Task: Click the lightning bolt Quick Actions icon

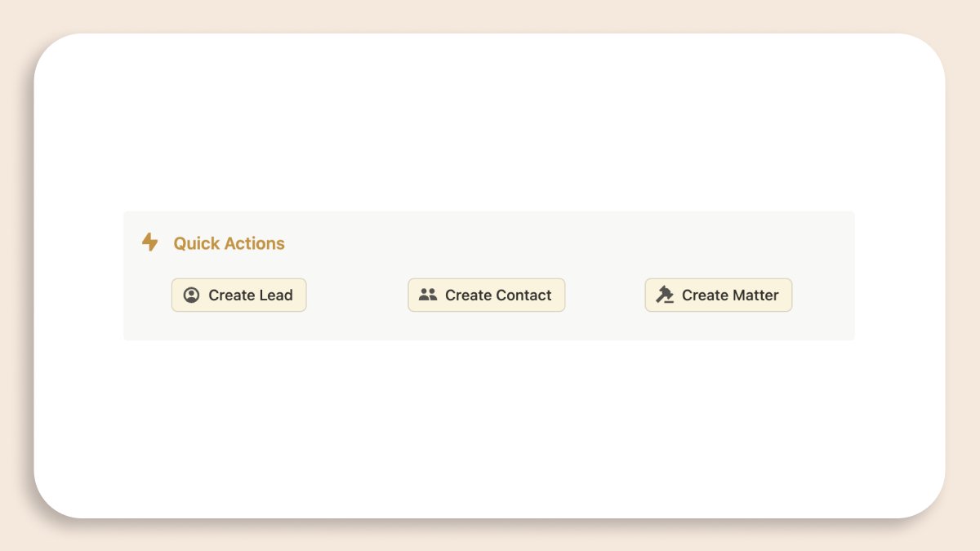Action: pyautogui.click(x=149, y=242)
